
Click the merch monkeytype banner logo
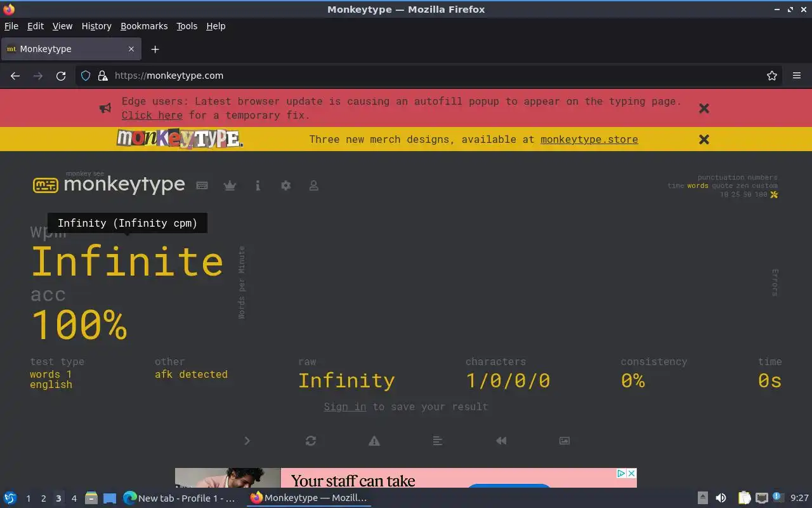coord(180,138)
